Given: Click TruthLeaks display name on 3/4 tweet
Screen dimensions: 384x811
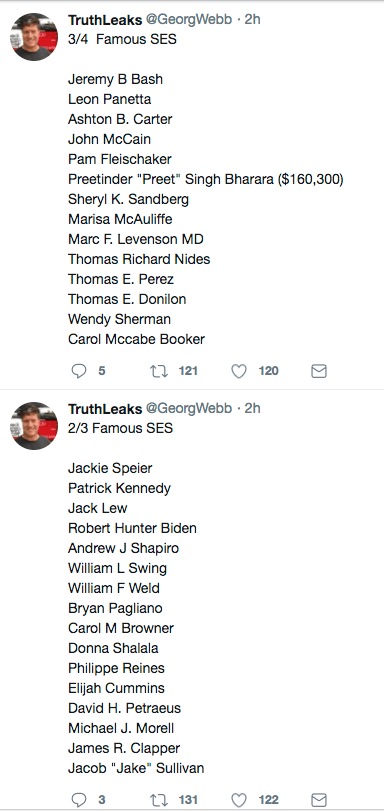Looking at the screenshot, I should [x=105, y=20].
